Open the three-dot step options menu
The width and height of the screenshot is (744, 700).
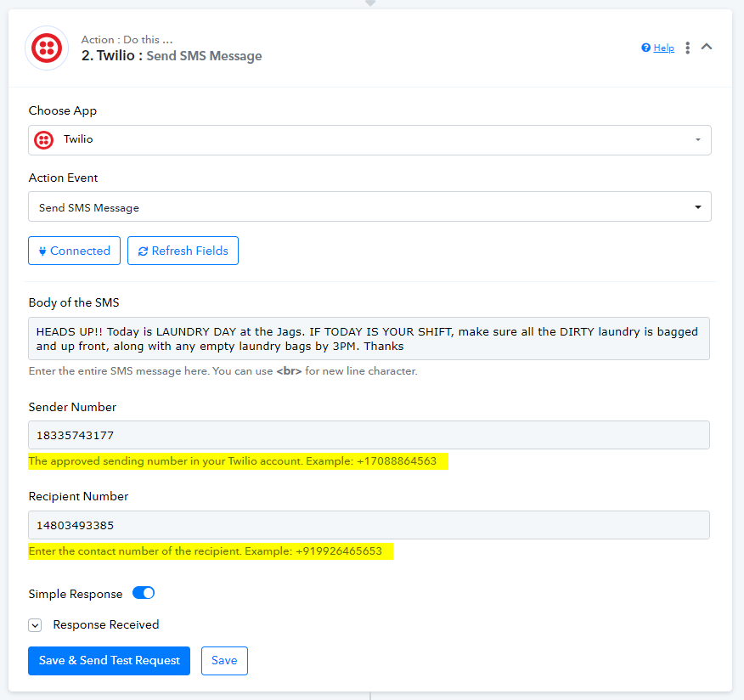pyautogui.click(x=688, y=48)
